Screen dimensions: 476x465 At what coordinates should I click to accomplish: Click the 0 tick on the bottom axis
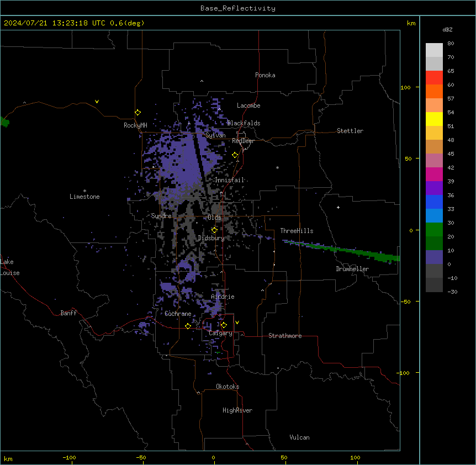pos(213,457)
